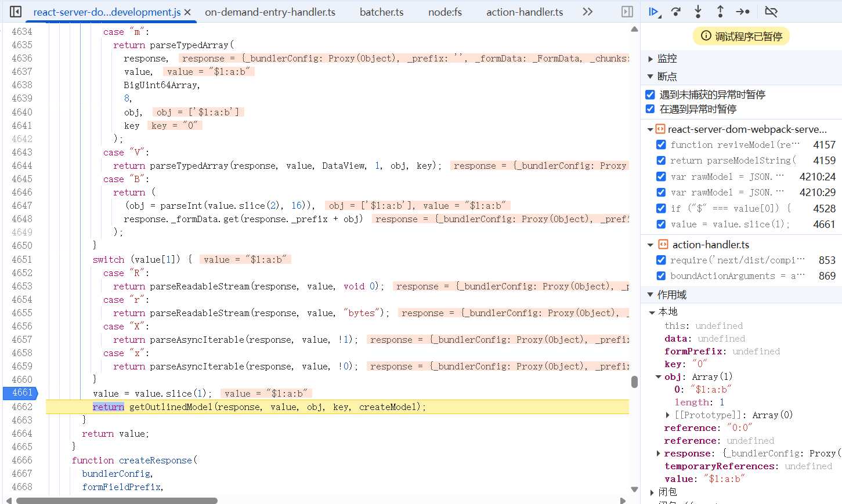This screenshot has width=842, height=504.
Task: Click the step into function arrow
Action: click(698, 12)
